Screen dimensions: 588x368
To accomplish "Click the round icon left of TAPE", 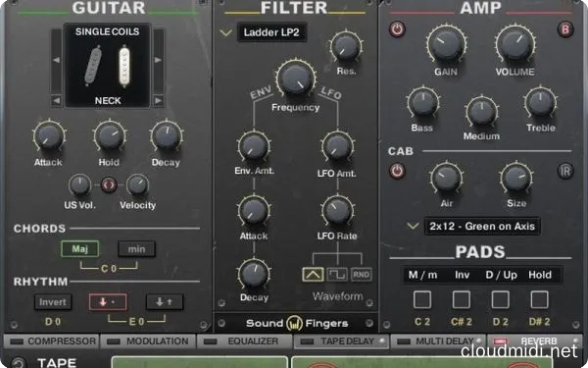I will (x=18, y=363).
